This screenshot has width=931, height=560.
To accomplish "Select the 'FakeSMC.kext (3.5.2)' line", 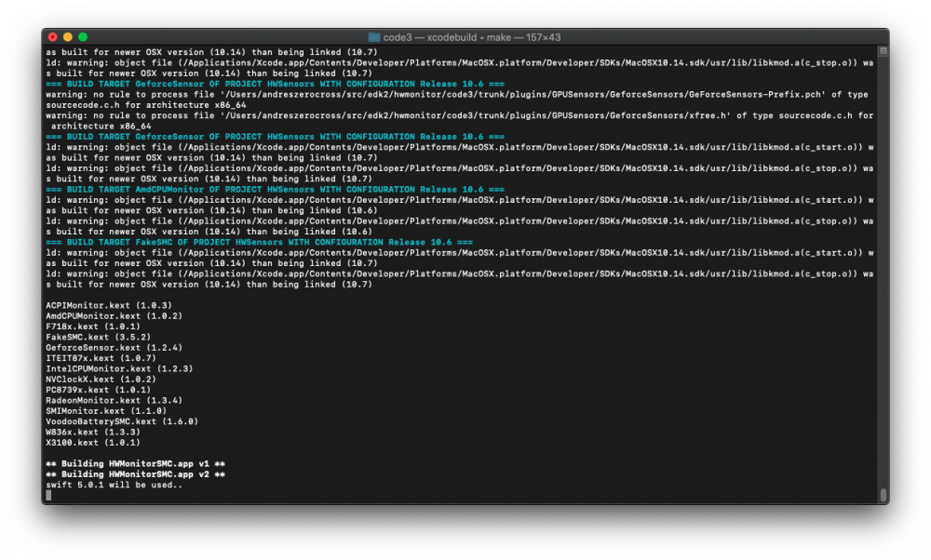I will (98, 337).
